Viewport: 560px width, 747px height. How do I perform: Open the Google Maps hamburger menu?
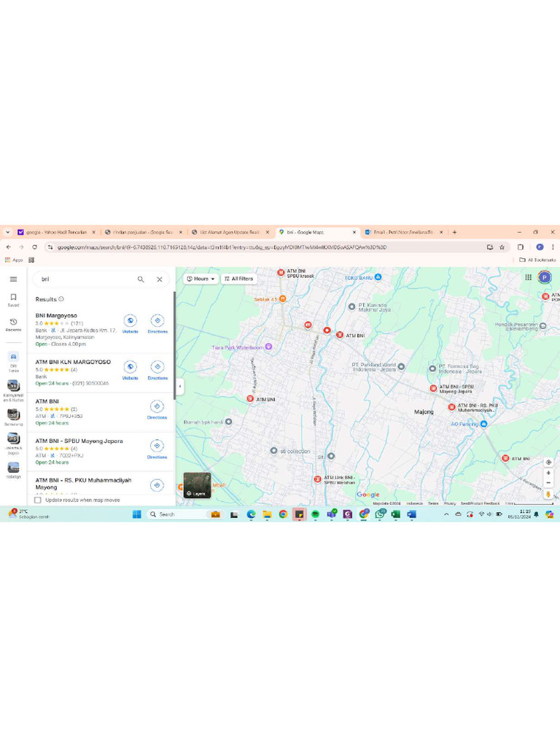click(13, 279)
